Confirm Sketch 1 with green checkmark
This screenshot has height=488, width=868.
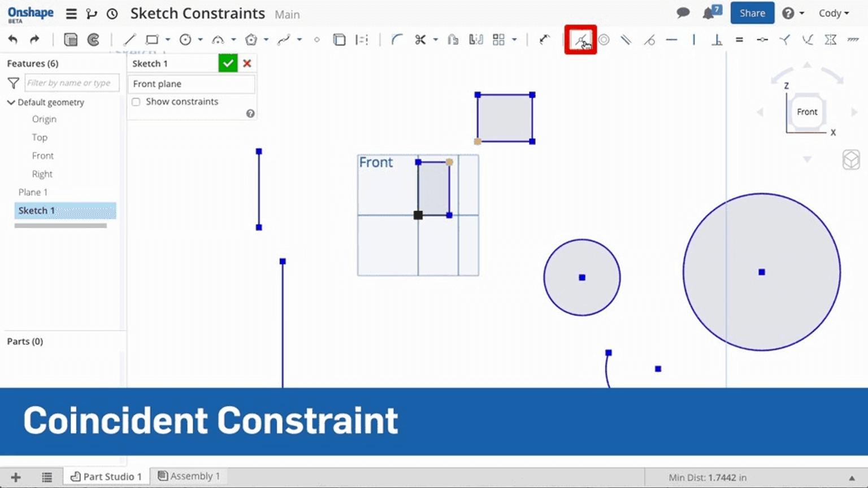[x=228, y=63]
